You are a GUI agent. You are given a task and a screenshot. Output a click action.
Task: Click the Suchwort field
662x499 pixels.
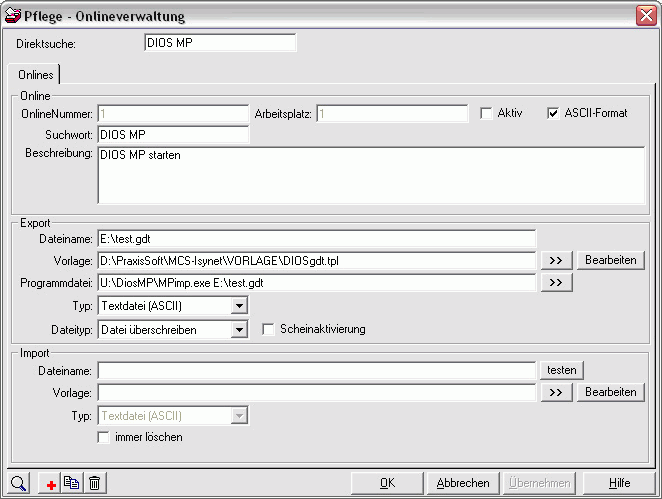[173, 135]
